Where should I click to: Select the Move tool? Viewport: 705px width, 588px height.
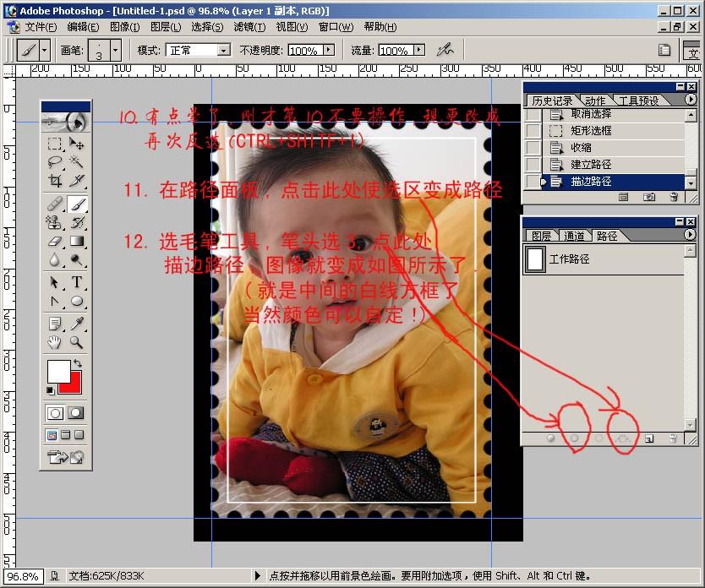pyautogui.click(x=76, y=144)
